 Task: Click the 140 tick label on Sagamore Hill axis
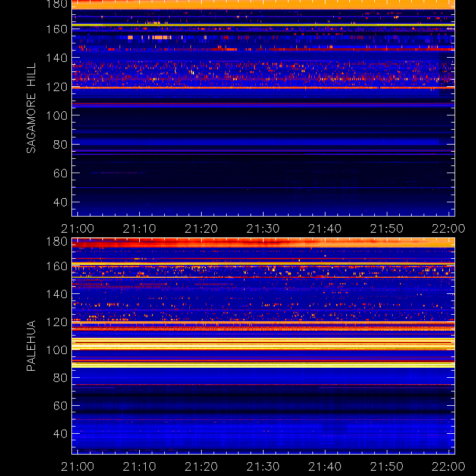click(57, 58)
